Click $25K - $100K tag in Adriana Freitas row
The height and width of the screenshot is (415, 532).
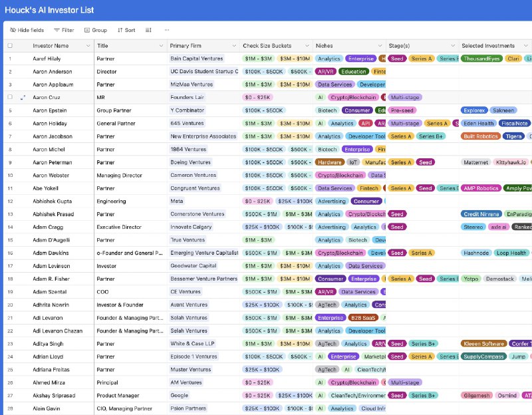262,370
